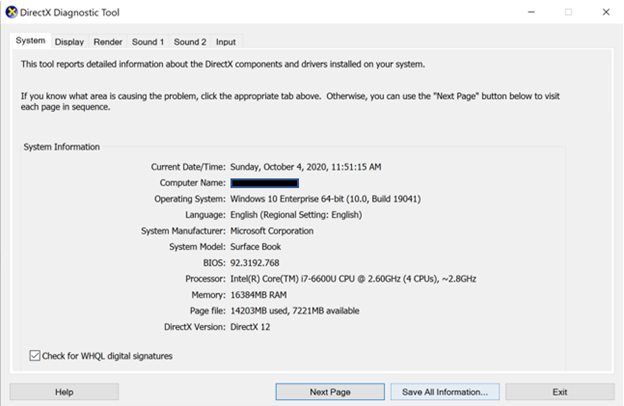Close the DirectX Diagnostic Tool window
This screenshot has height=406, width=624.
coord(606,12)
